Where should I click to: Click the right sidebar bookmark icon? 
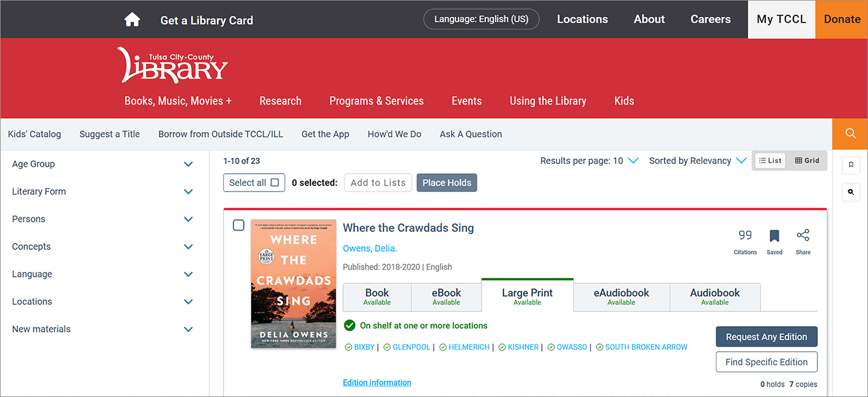click(x=850, y=165)
